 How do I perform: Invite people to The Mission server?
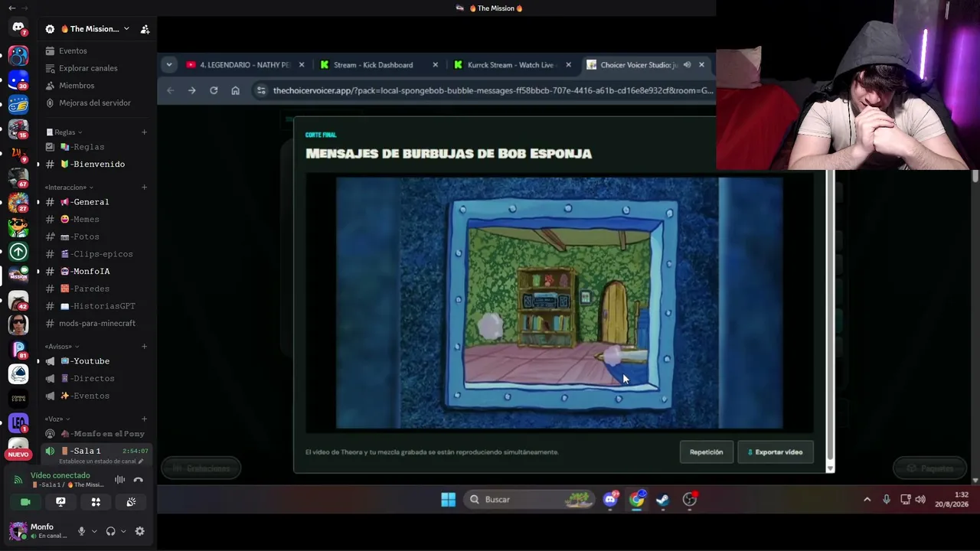click(x=145, y=29)
